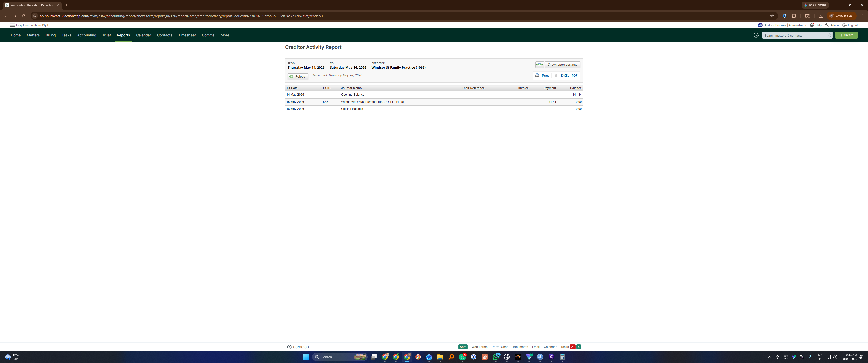
Task: Select the Reports menu item
Action: [x=123, y=35]
